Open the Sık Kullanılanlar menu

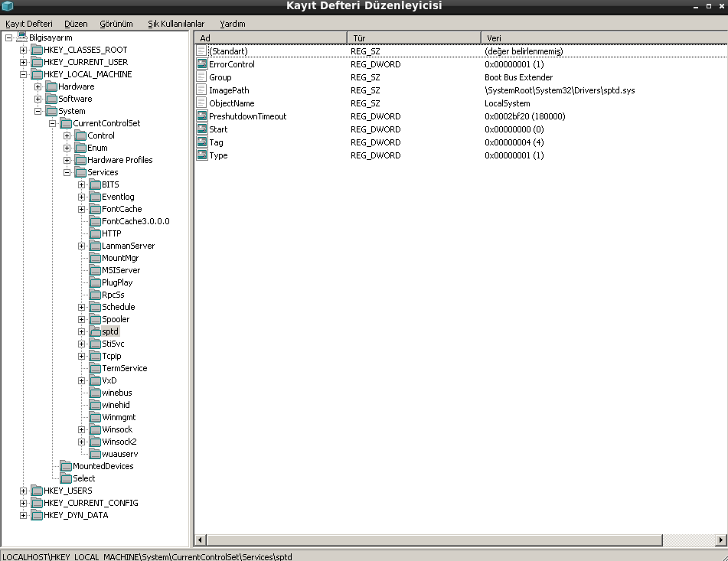(176, 24)
